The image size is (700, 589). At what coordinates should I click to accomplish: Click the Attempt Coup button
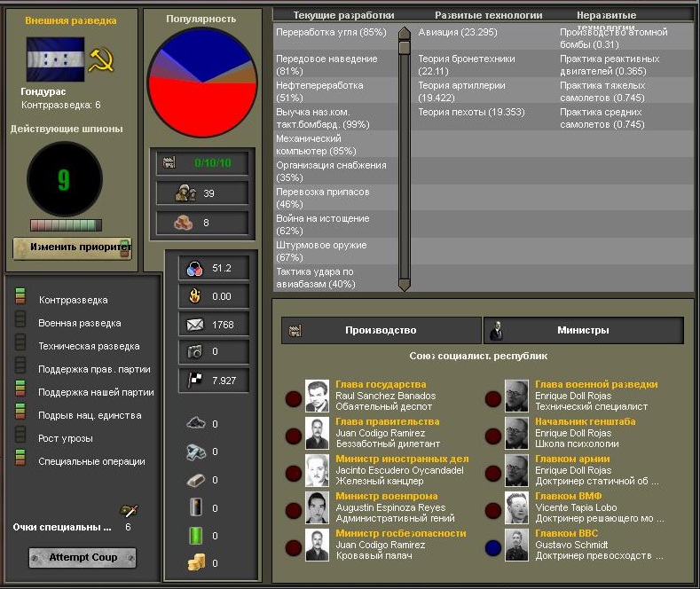(83, 557)
